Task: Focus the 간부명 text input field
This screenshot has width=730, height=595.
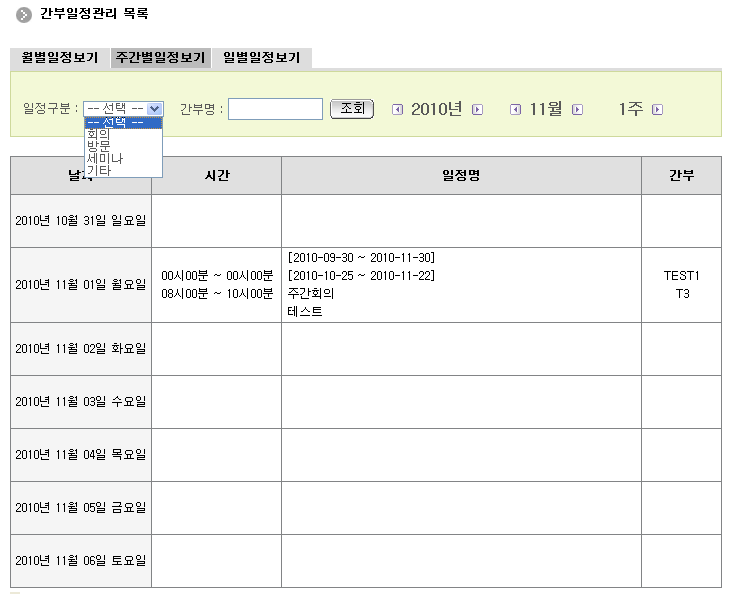Action: (275, 109)
